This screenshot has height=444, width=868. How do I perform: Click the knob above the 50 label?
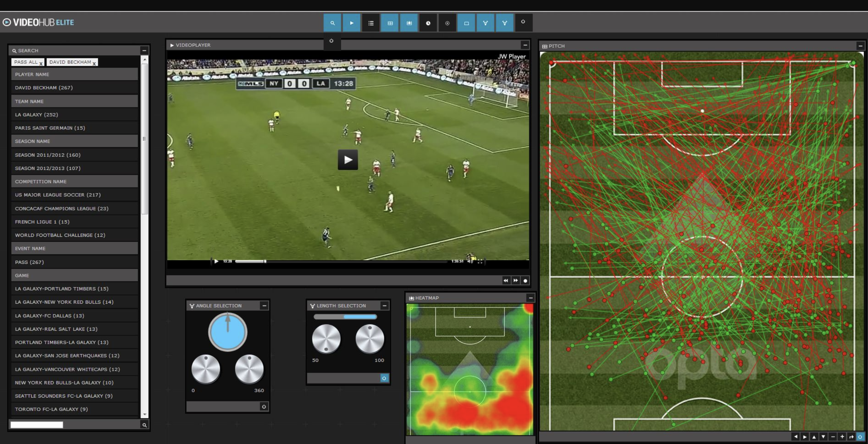point(326,339)
